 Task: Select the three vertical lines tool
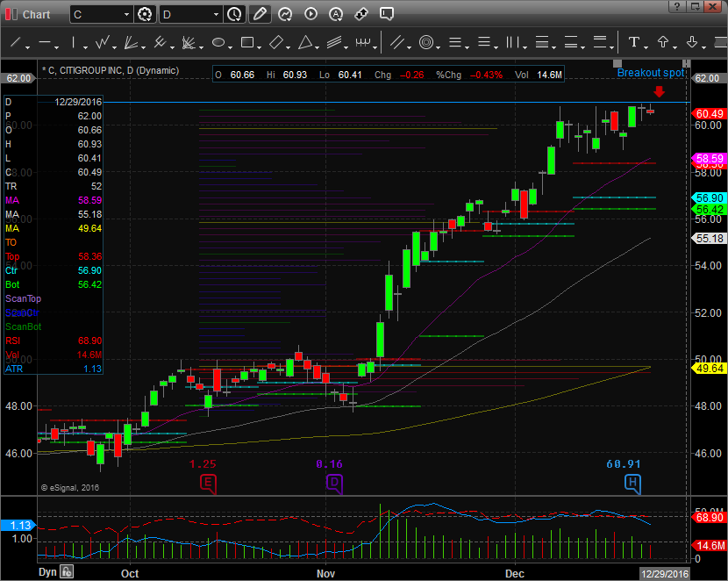[x=512, y=43]
